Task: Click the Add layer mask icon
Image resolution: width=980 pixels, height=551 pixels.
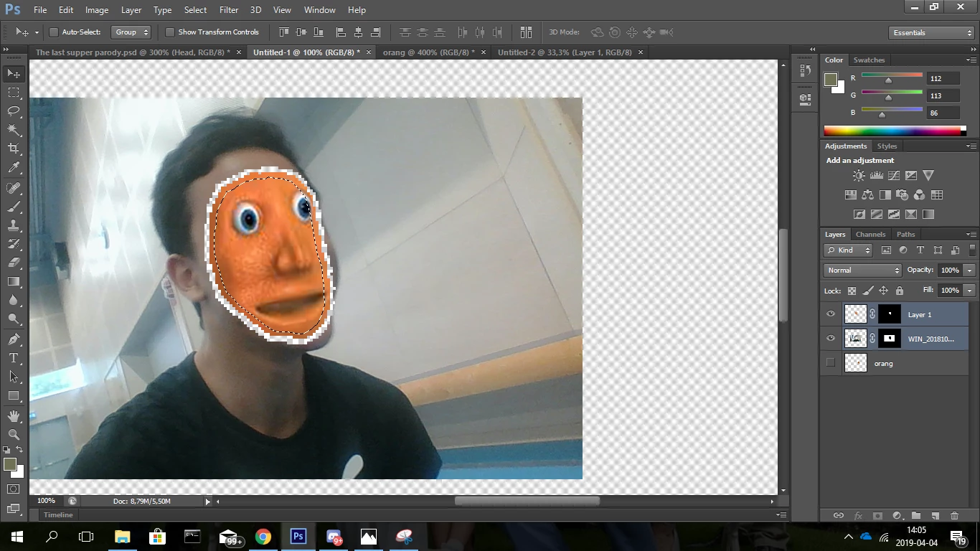Action: [x=877, y=515]
